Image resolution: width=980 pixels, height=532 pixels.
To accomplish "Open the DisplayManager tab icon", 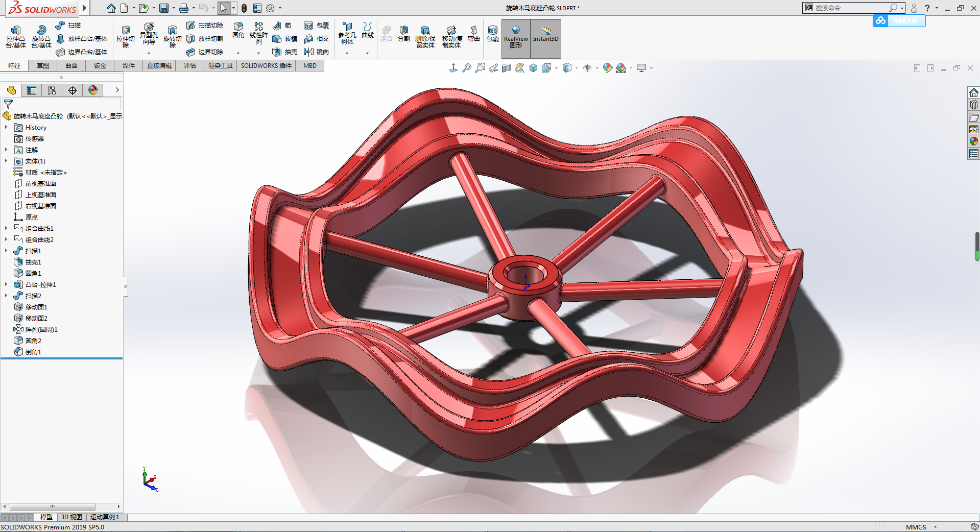I will pyautogui.click(x=93, y=90).
